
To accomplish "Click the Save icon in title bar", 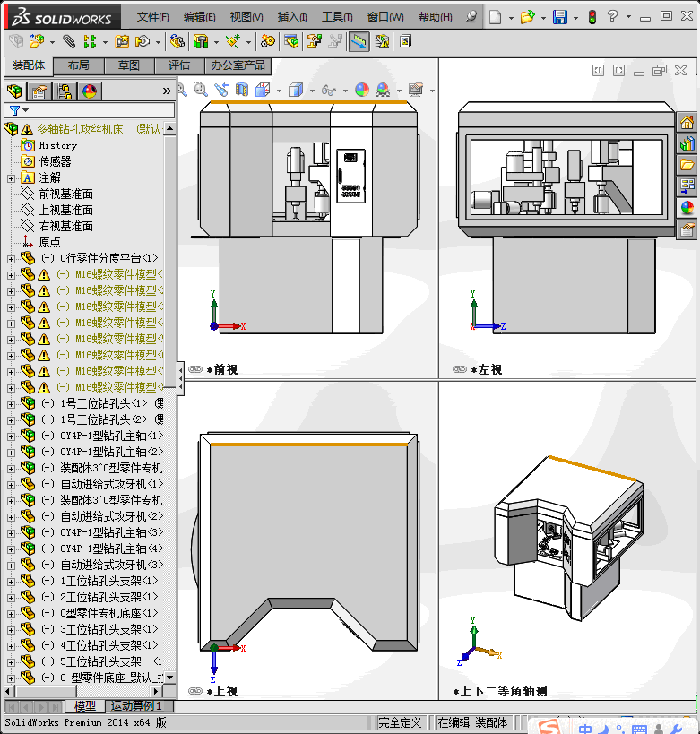I will 560,17.
